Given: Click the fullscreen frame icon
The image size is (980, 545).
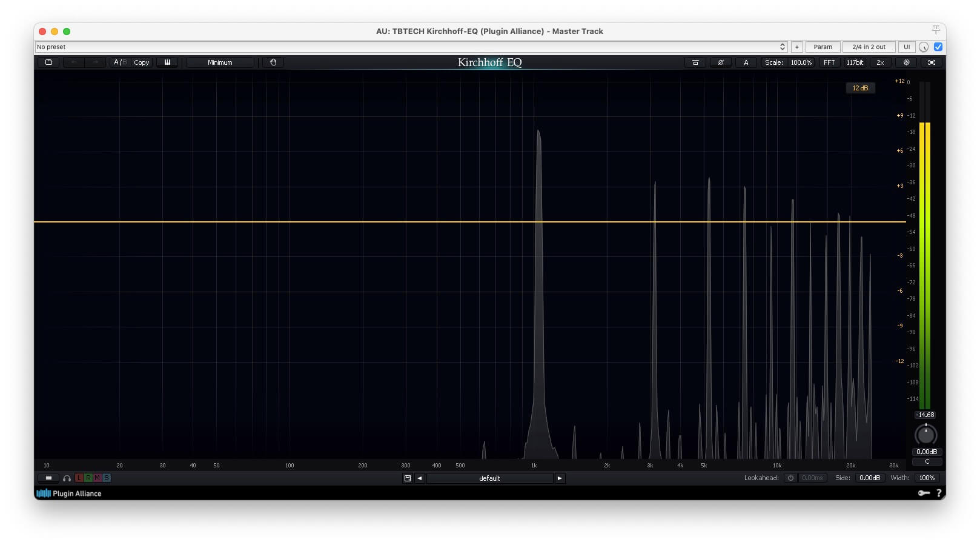Looking at the screenshot, I should [932, 62].
